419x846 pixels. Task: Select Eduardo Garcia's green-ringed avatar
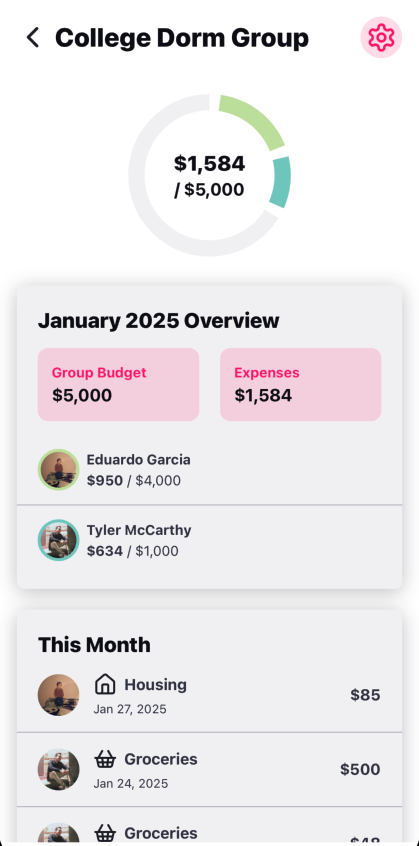pos(58,469)
